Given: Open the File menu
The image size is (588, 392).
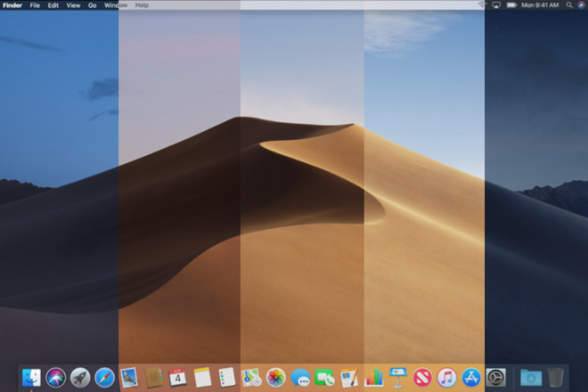Looking at the screenshot, I should coord(35,5).
